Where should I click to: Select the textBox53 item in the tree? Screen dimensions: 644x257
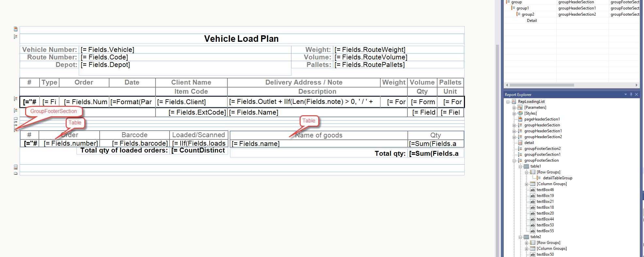point(545,225)
